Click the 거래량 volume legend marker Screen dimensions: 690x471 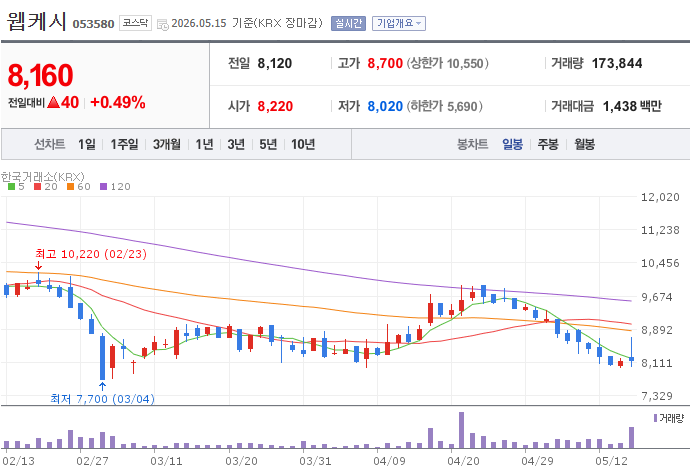tap(655, 418)
